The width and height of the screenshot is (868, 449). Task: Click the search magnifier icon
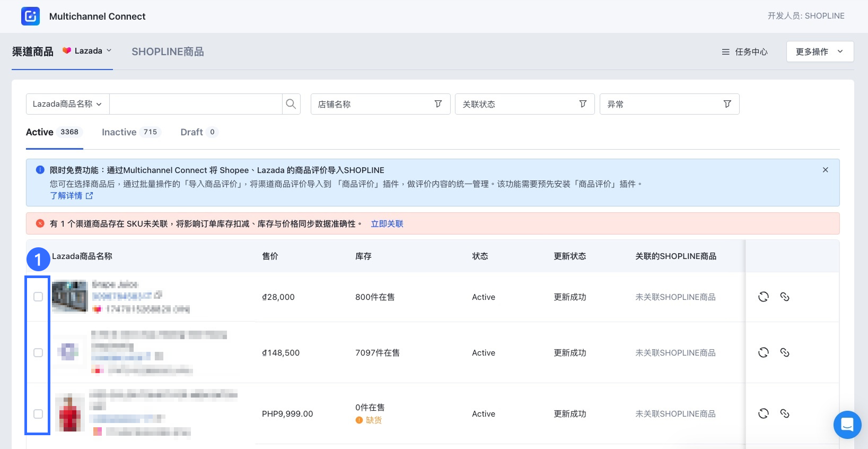[x=291, y=104]
